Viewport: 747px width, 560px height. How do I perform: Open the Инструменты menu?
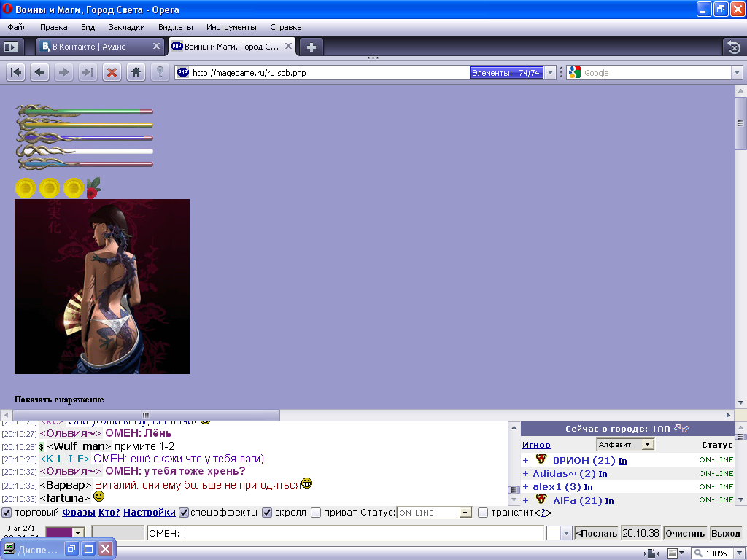point(231,27)
